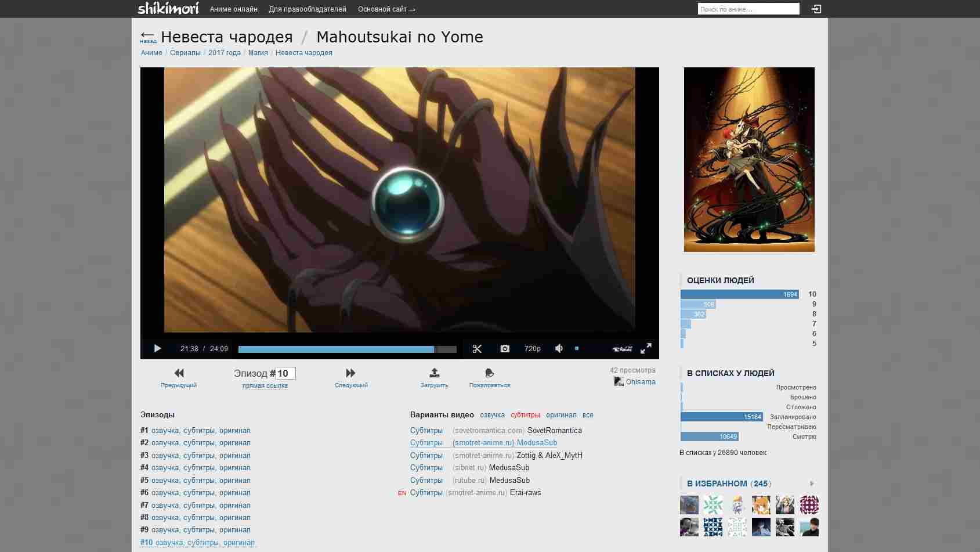Select Erai-raws English subtitles variant
The width and height of the screenshot is (980, 552).
(475, 493)
